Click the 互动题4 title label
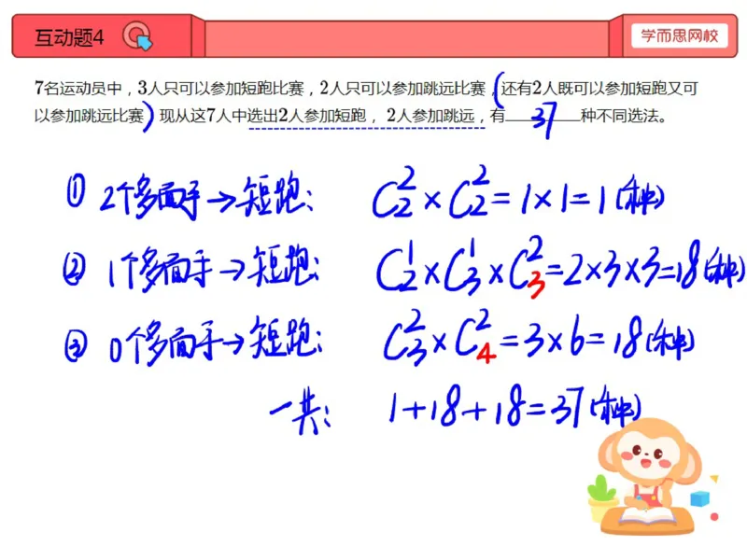747x560 pixels. [69, 37]
